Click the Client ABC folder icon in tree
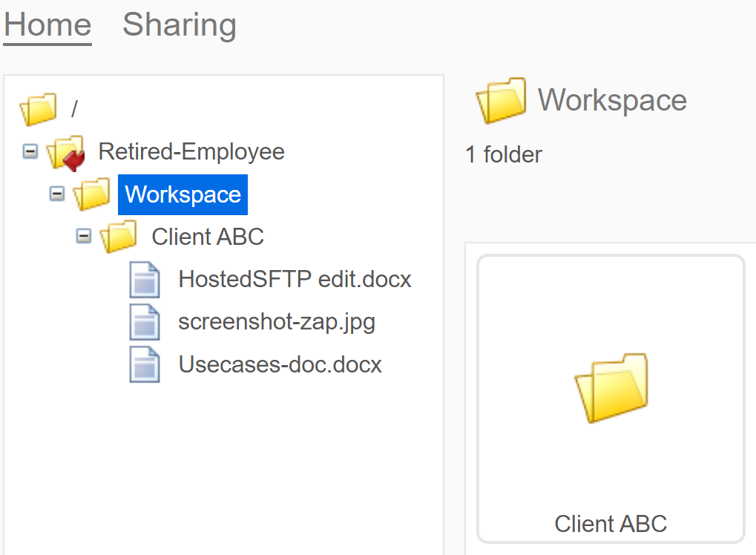Viewport: 756px width, 555px height. tap(119, 236)
